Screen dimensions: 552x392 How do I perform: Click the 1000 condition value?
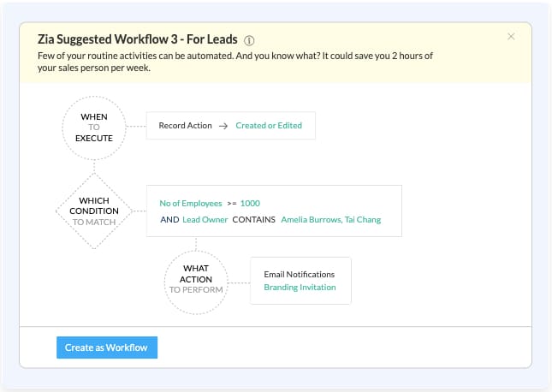point(250,204)
